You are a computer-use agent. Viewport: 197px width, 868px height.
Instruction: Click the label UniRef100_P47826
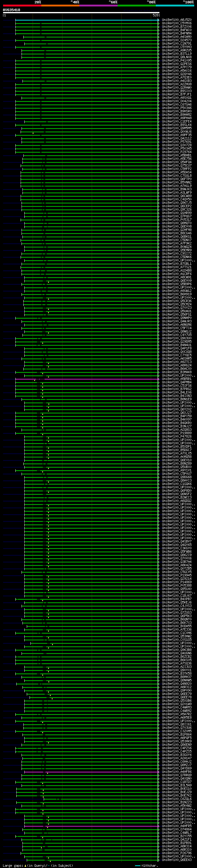(177, 437)
